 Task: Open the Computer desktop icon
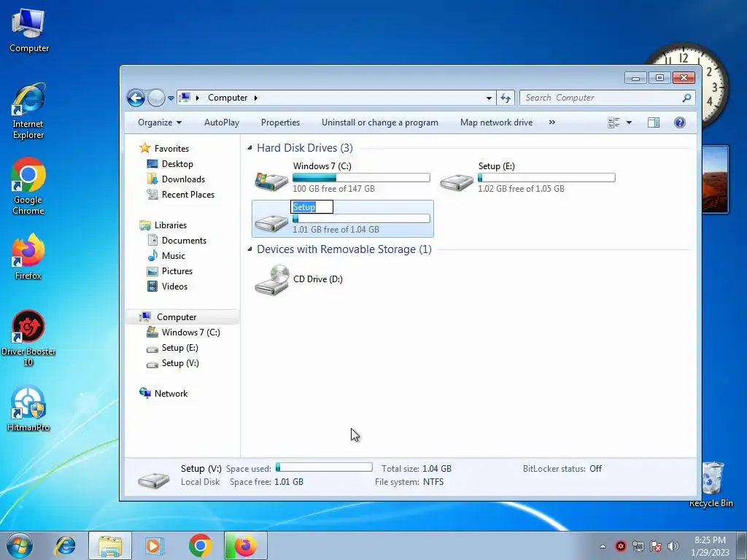(28, 31)
